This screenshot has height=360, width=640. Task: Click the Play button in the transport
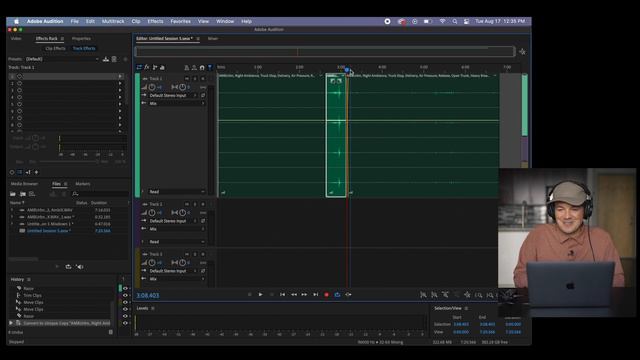pos(260,294)
